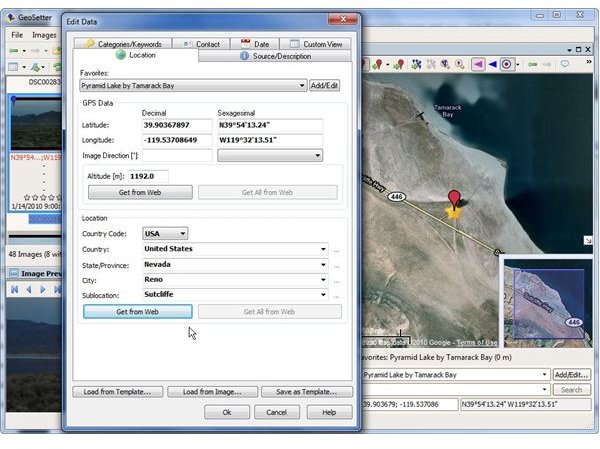
Task: Click the blue multiple-markers icon in map toolbar
Action: 416,64
